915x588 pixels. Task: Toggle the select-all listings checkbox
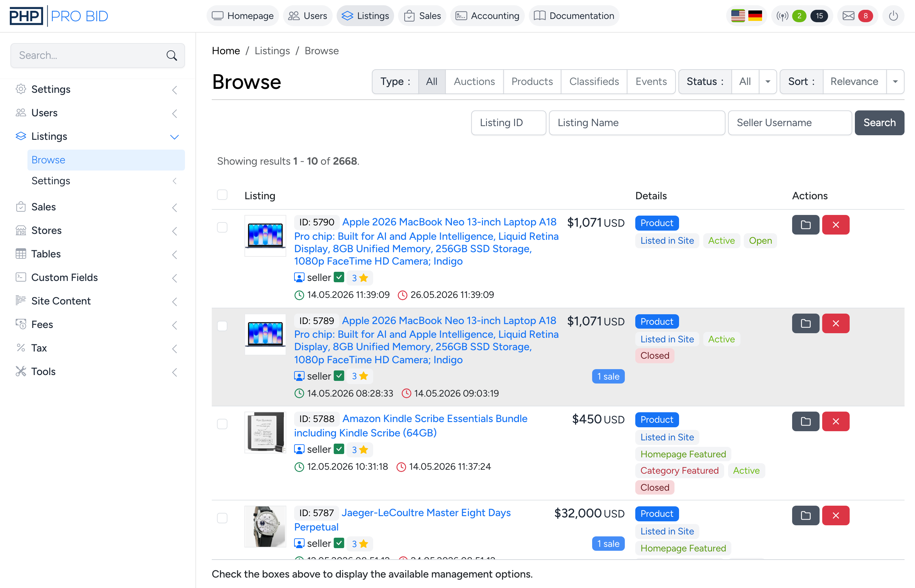point(222,195)
